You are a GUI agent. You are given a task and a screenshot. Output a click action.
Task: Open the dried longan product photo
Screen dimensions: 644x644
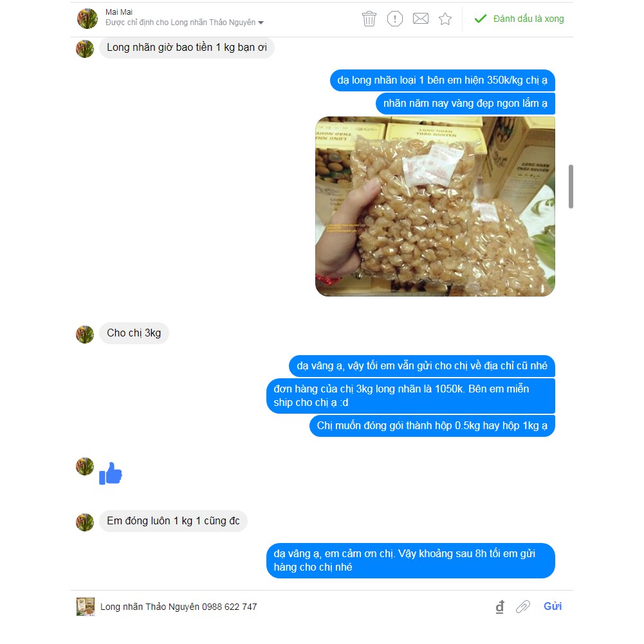click(435, 206)
